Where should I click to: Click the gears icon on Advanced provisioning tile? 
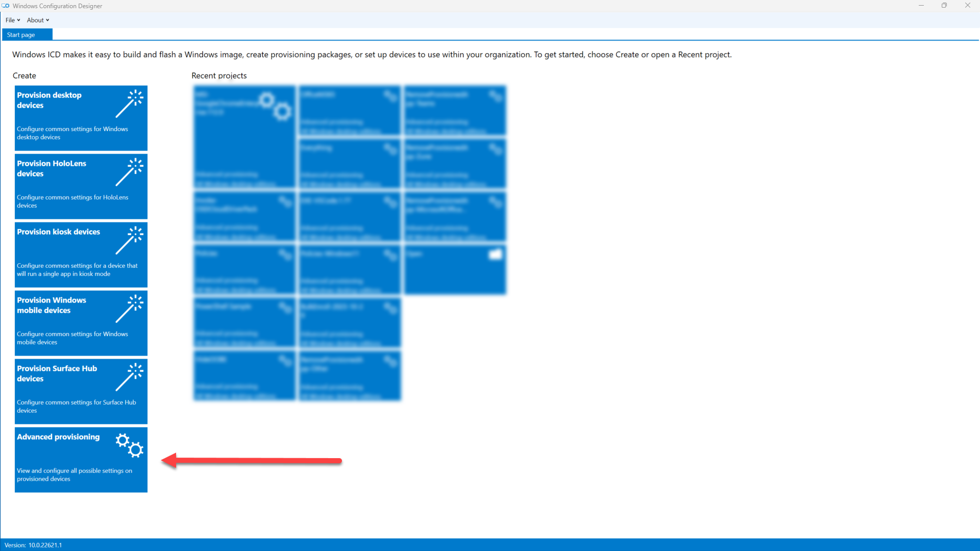click(129, 445)
